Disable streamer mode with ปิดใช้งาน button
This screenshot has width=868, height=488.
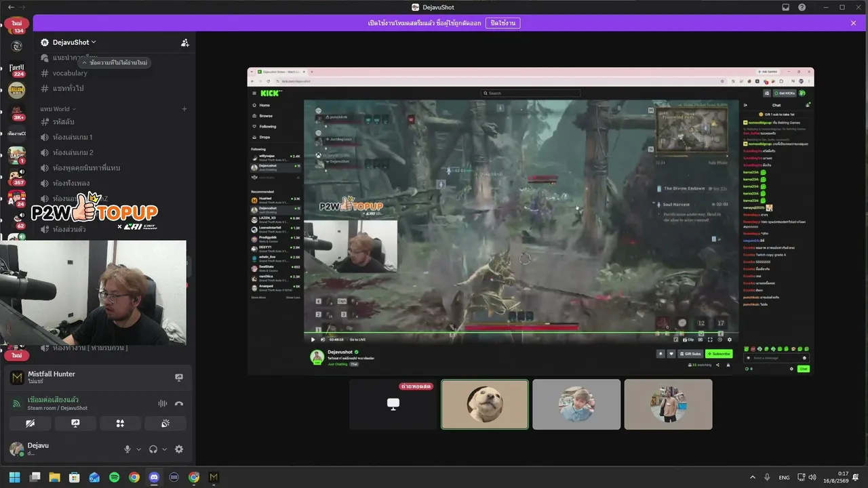point(503,23)
